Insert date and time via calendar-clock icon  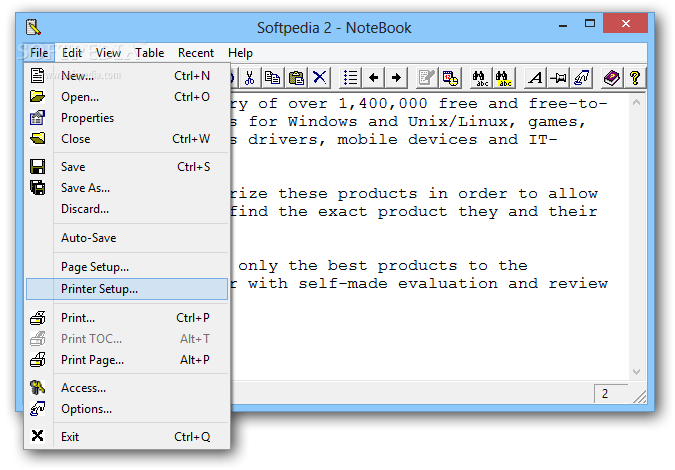click(450, 78)
